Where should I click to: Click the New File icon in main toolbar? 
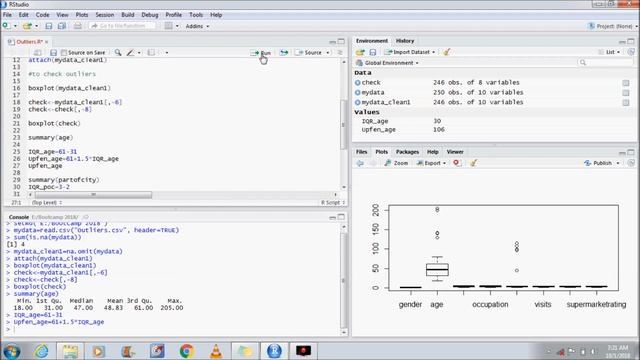point(7,26)
